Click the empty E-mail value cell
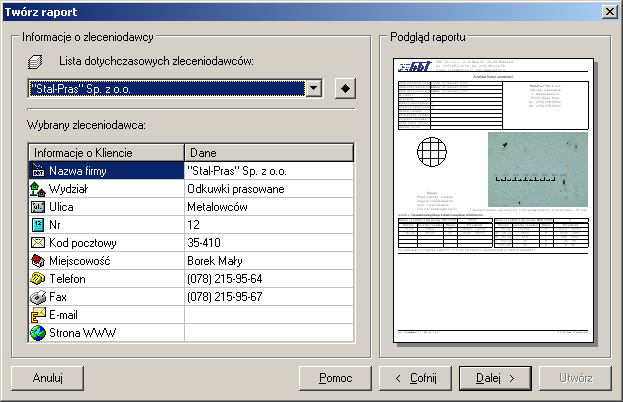Image resolution: width=623 pixels, height=402 pixels. pyautogui.click(x=269, y=315)
